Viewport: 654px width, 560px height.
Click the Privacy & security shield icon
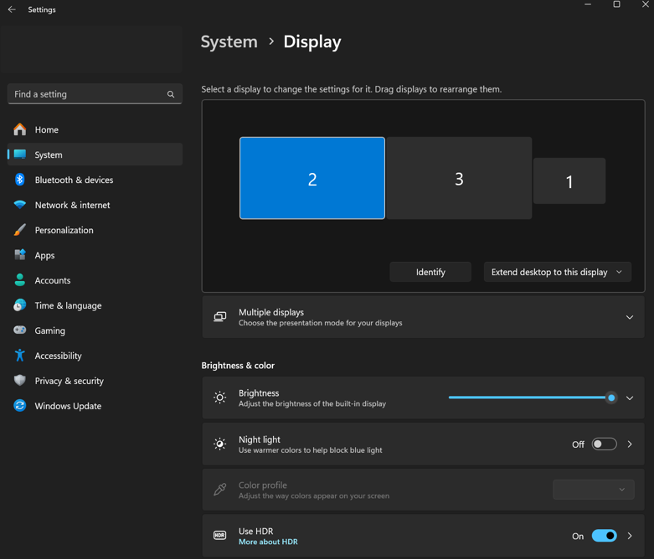click(19, 381)
